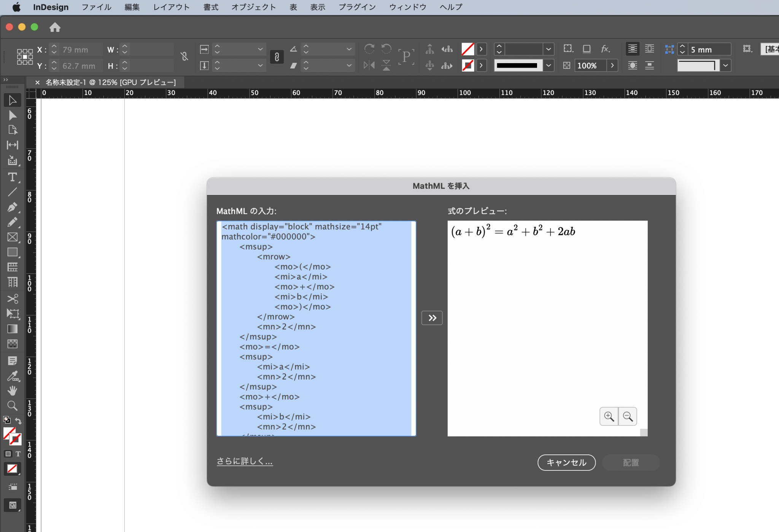Click inside the MathML input field
Image resolution: width=779 pixels, height=532 pixels.
[x=316, y=327]
